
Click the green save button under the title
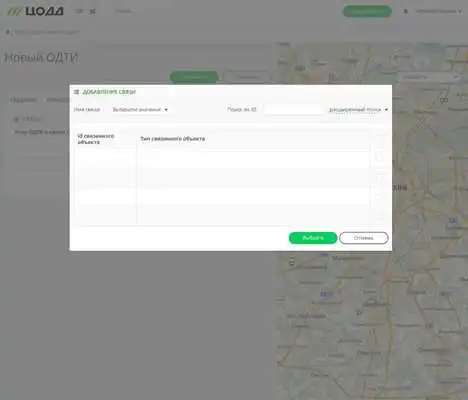(194, 77)
